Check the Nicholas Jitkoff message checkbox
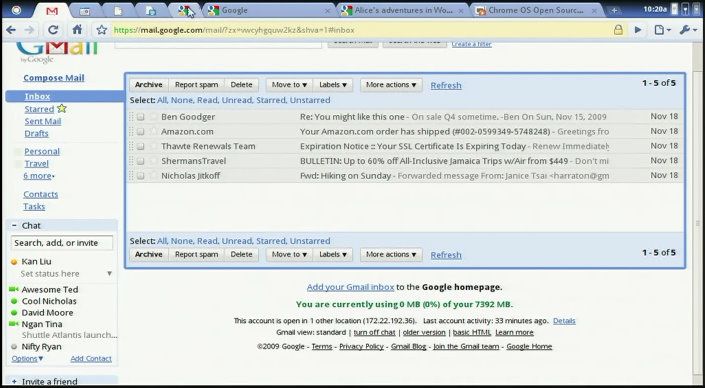Screen dimensions: 705x388 click(140, 176)
